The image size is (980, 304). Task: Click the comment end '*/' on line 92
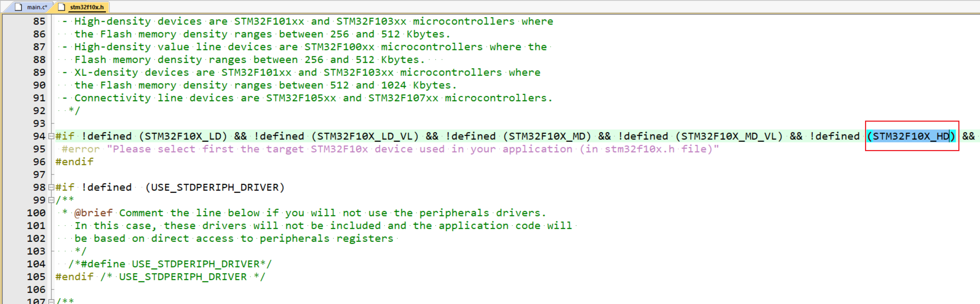pos(75,111)
